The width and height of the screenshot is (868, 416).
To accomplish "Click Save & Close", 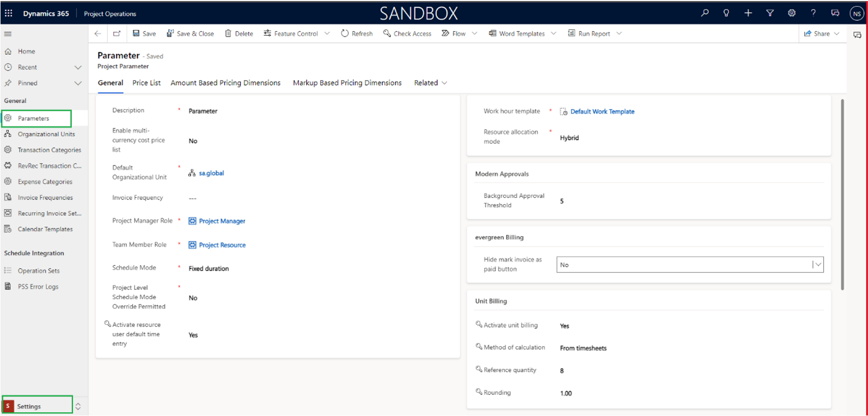I will (x=190, y=33).
